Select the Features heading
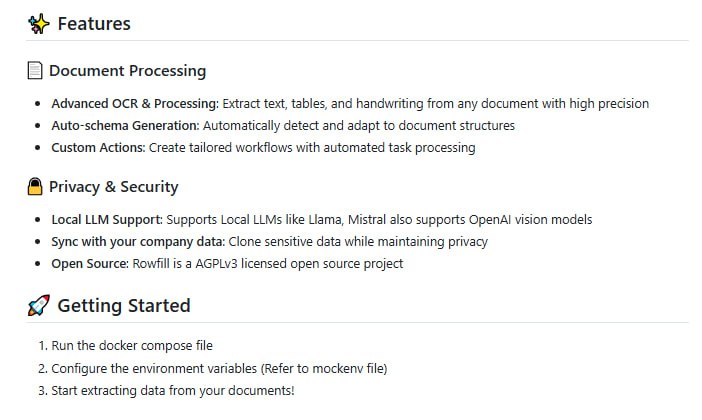This screenshot has width=702, height=420. (94, 23)
